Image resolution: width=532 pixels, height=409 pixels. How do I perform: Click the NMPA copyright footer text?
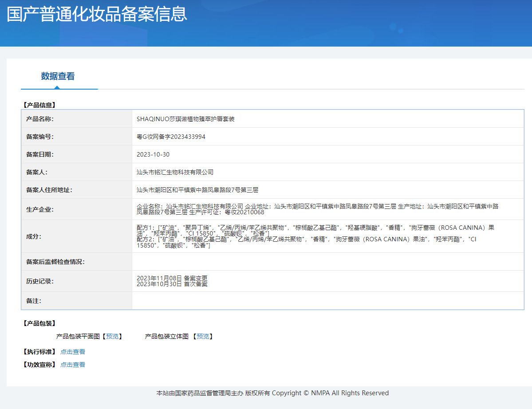coord(272,393)
